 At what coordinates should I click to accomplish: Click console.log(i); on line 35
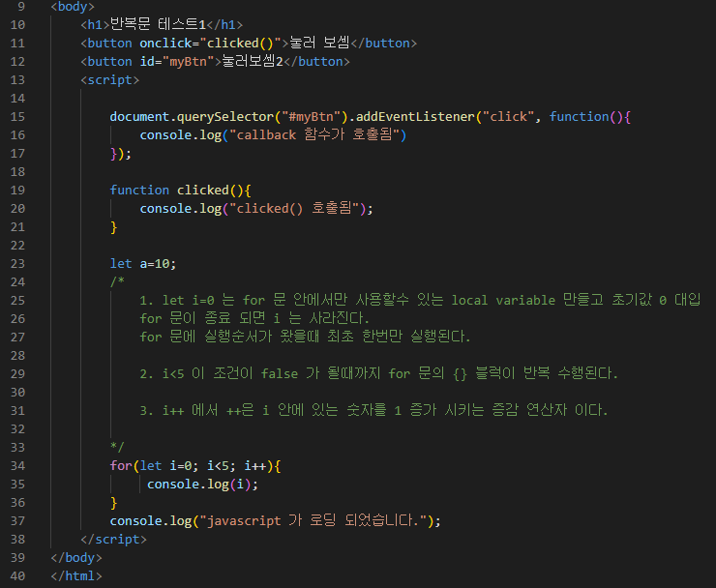(202, 485)
